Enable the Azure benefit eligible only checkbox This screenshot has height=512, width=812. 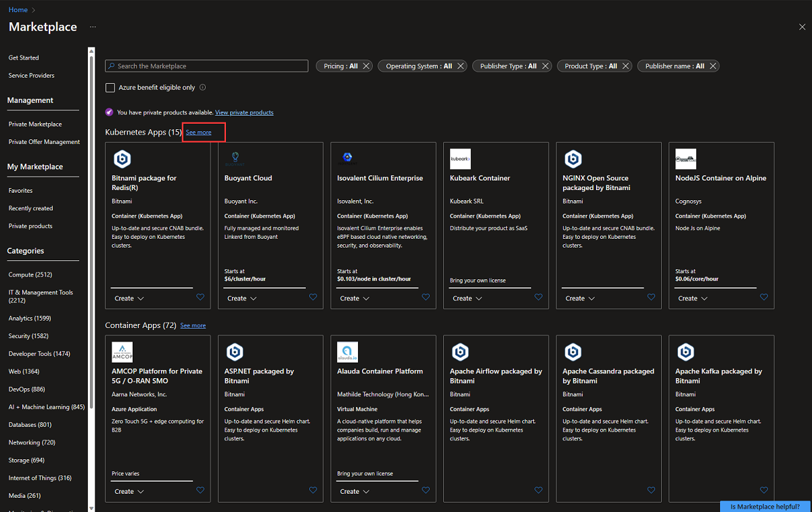110,87
